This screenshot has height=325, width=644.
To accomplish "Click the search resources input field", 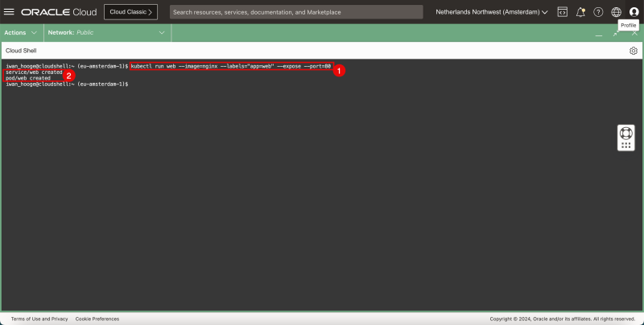I will click(x=295, y=12).
